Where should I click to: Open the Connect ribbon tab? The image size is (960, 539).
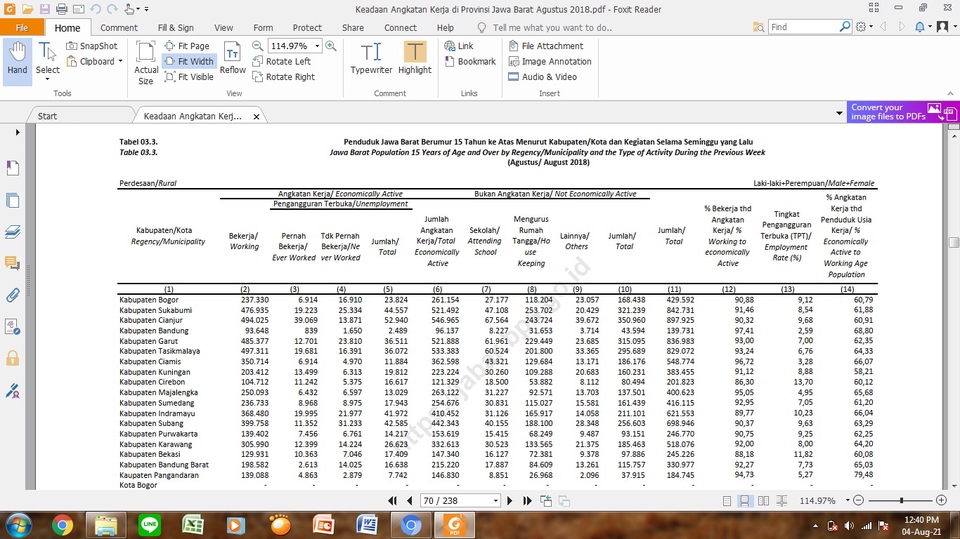[x=400, y=28]
